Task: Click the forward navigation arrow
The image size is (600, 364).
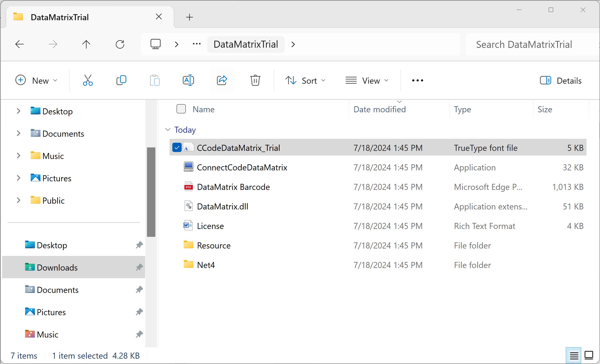Action: (x=53, y=44)
